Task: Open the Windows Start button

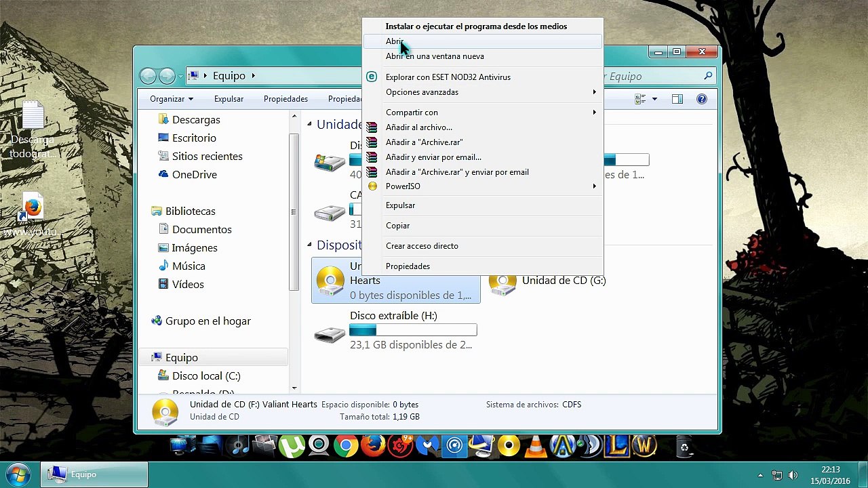Action: click(x=18, y=473)
